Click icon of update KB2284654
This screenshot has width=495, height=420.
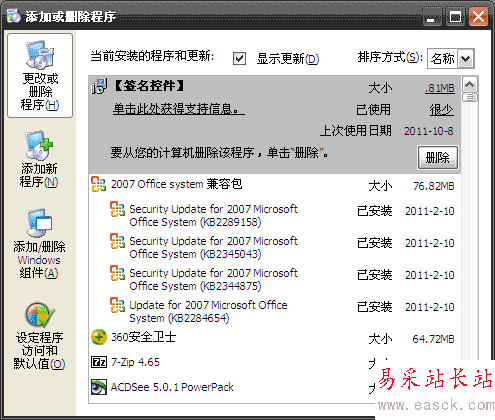coord(117,305)
